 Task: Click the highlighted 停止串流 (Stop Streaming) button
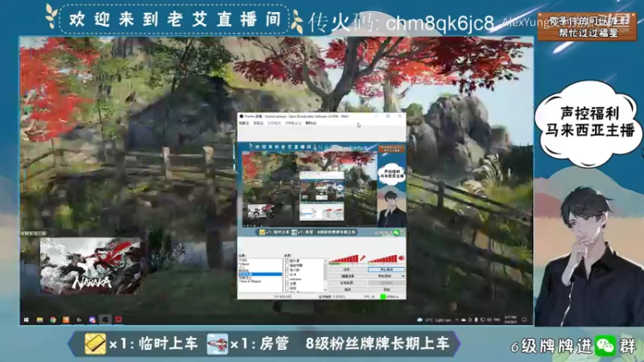(x=386, y=269)
